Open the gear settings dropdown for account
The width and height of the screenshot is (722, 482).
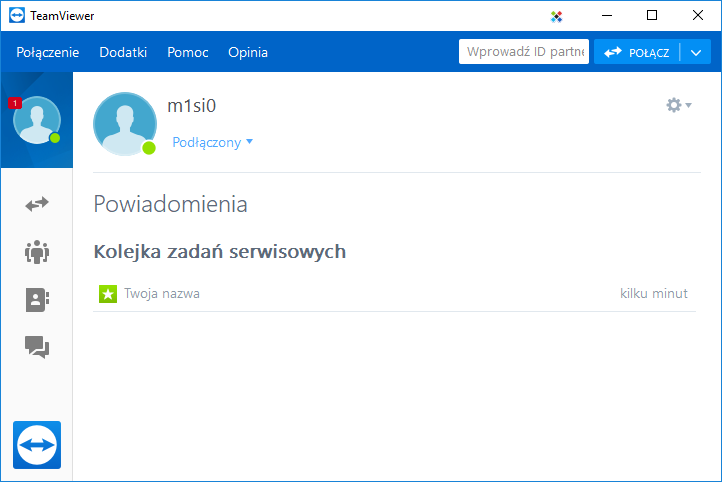[x=678, y=105]
